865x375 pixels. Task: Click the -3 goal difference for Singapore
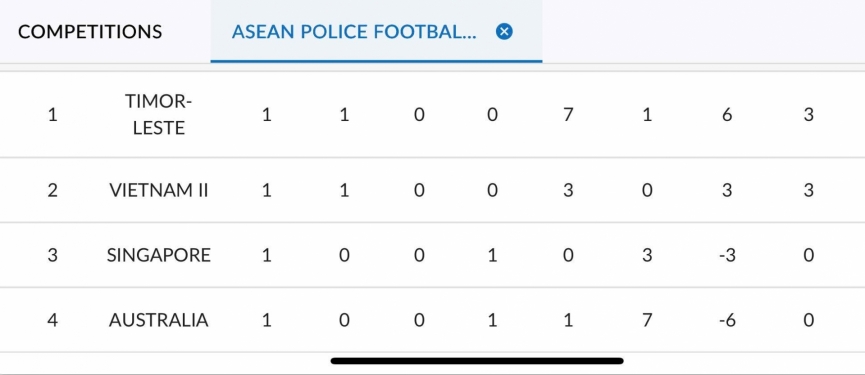click(727, 255)
